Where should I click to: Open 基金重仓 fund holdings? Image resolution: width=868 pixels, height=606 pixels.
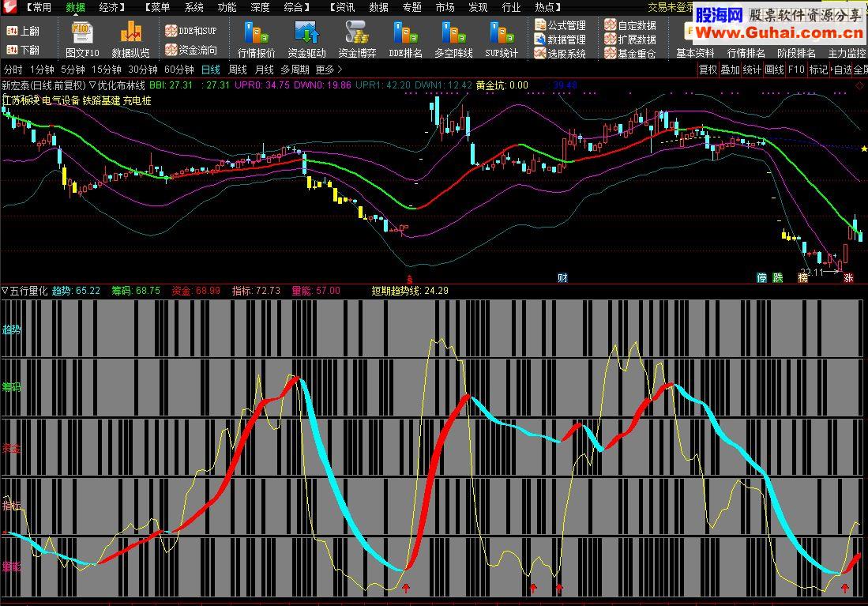[630, 54]
